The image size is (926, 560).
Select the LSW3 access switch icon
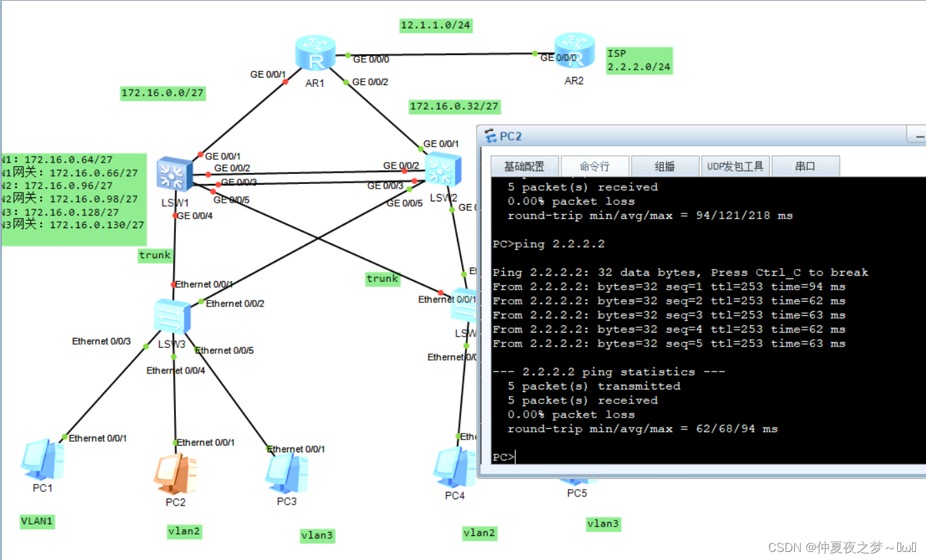(x=172, y=316)
